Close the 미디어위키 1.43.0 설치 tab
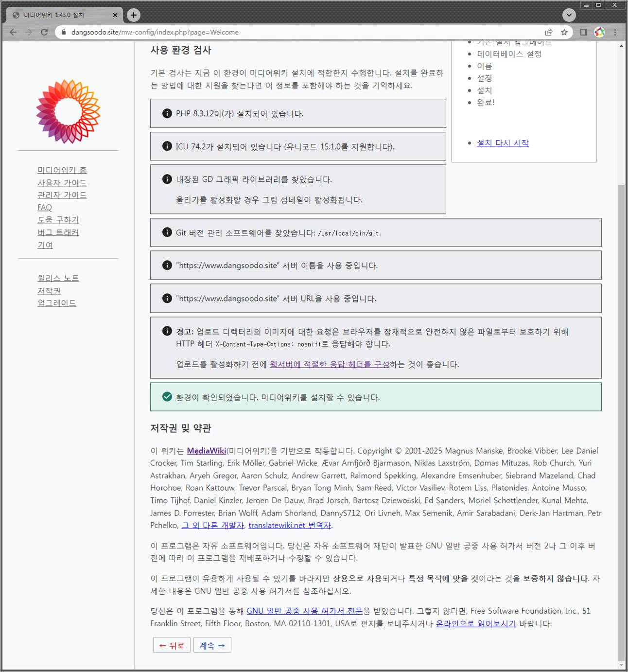Viewport: 628px width, 672px height. [115, 15]
